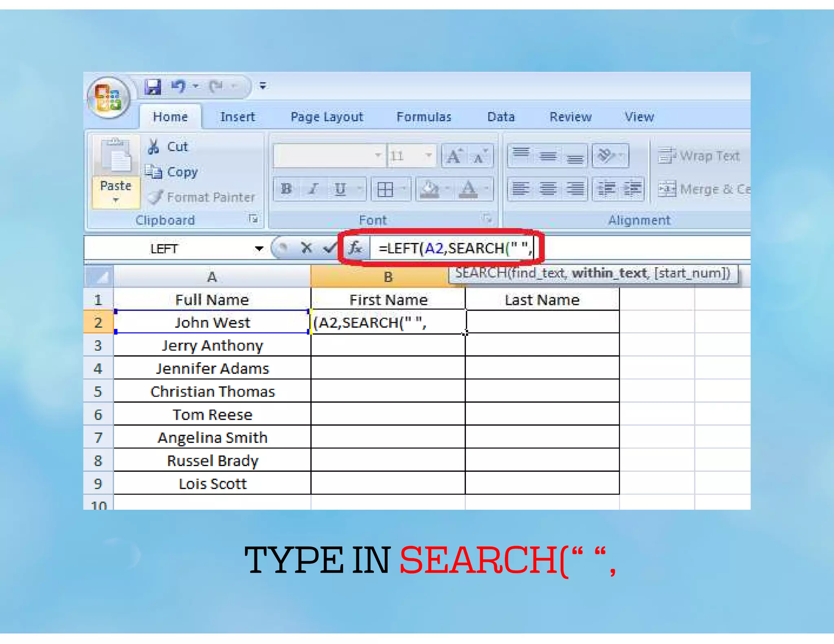Toggle Underline formatting button
The height and width of the screenshot is (644, 834).
tap(340, 189)
